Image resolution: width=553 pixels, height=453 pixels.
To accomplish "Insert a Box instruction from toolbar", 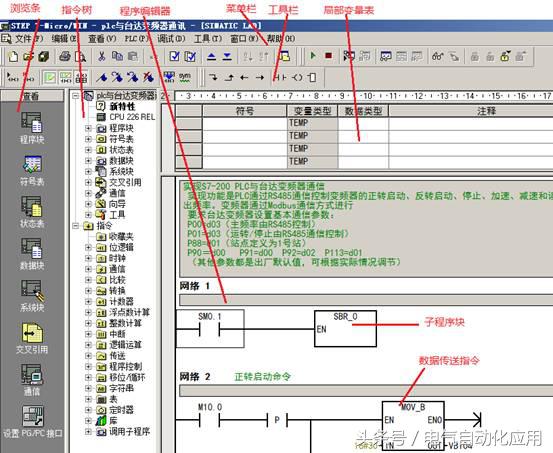I will (x=312, y=77).
